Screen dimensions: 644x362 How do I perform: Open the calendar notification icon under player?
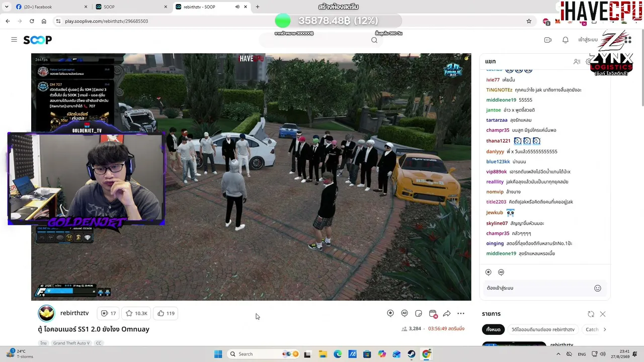click(x=433, y=313)
